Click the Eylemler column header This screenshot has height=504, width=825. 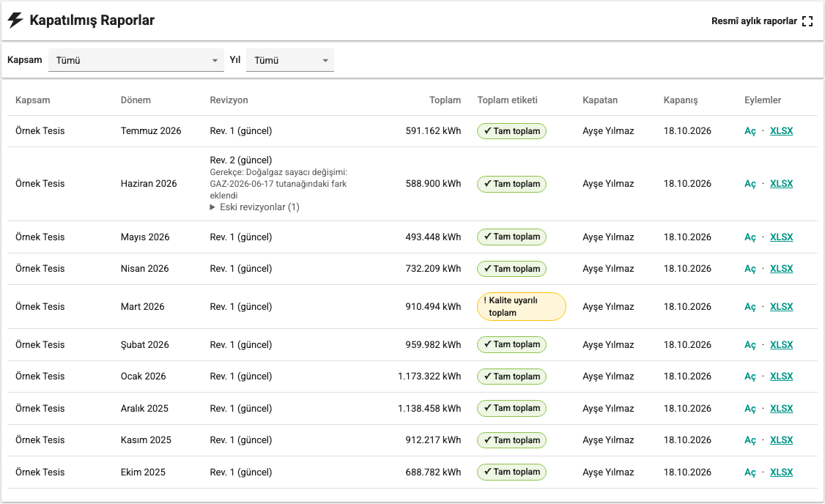[x=763, y=100]
